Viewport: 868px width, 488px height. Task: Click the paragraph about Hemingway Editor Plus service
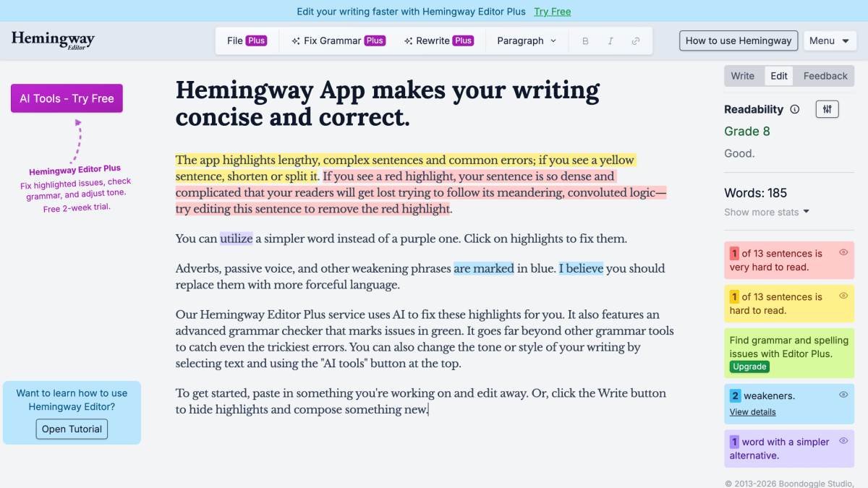coord(425,339)
